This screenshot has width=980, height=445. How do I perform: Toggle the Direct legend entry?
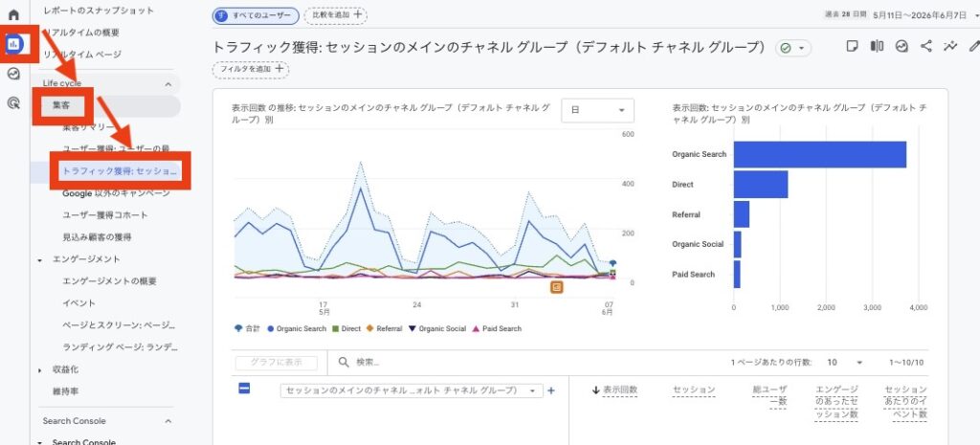click(346, 329)
